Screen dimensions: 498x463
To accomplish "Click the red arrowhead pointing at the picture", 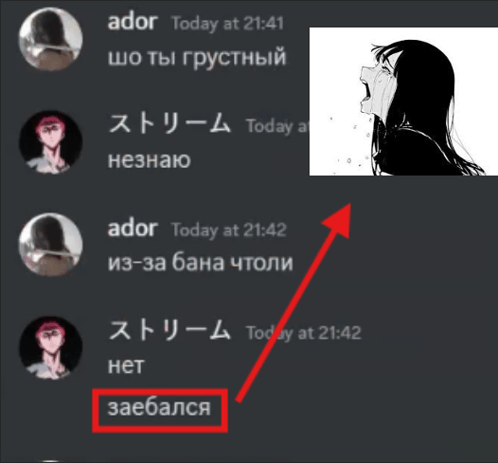I will [337, 220].
